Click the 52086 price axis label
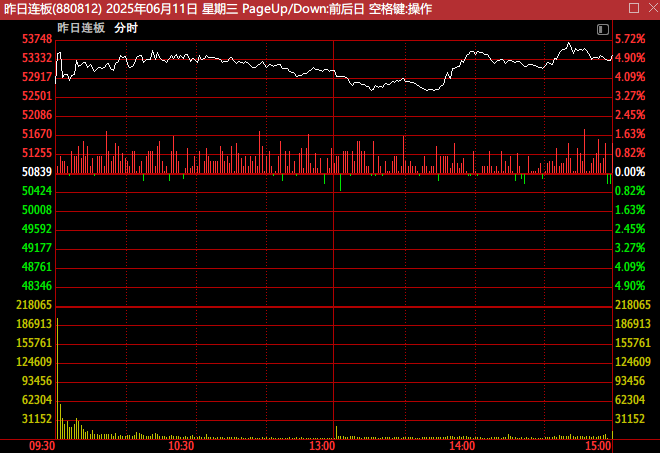This screenshot has width=660, height=453. pos(37,115)
